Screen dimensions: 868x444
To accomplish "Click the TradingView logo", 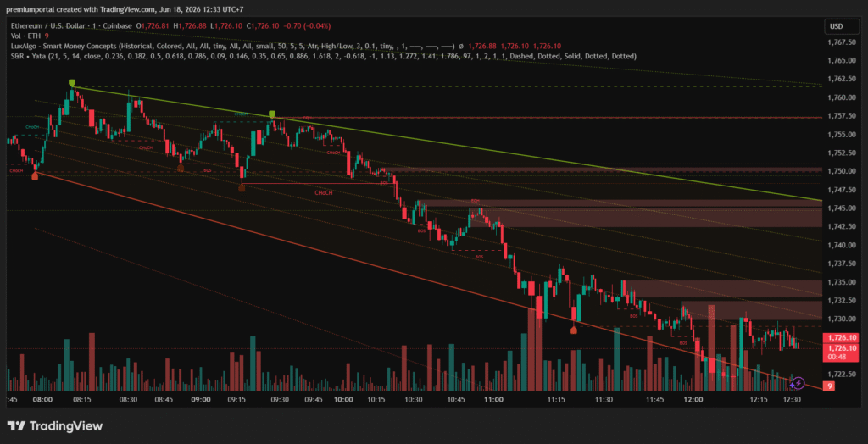I will point(55,425).
